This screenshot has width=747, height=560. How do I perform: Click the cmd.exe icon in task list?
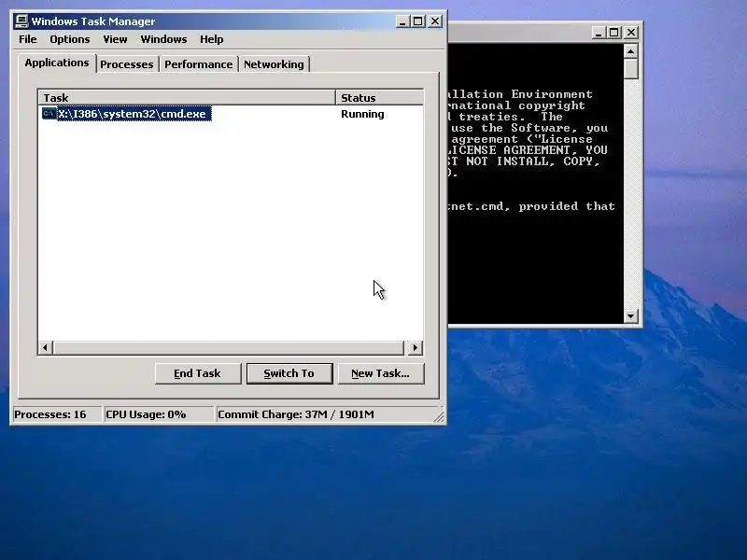tap(49, 113)
